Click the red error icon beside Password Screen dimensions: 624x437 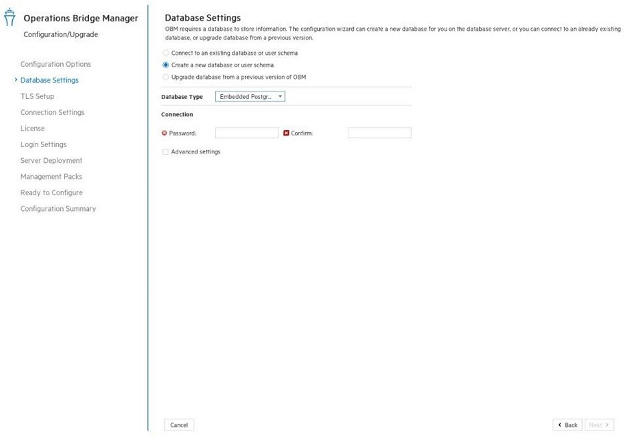tap(164, 133)
